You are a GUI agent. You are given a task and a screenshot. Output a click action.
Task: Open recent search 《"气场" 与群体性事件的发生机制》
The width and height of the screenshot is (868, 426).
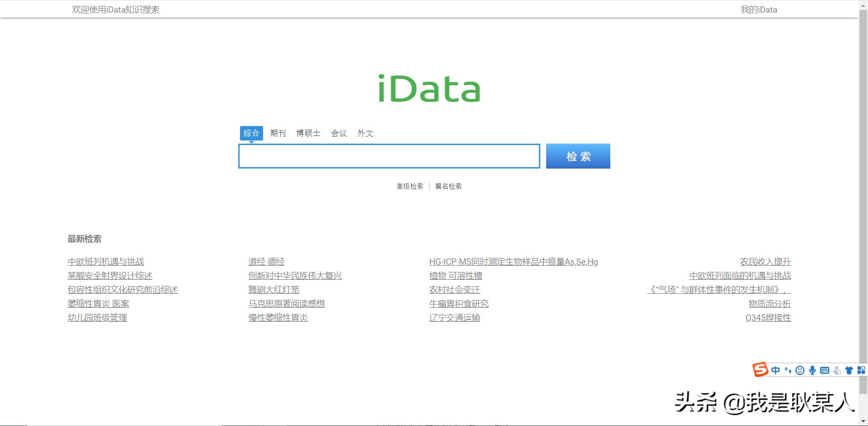pyautogui.click(x=719, y=290)
